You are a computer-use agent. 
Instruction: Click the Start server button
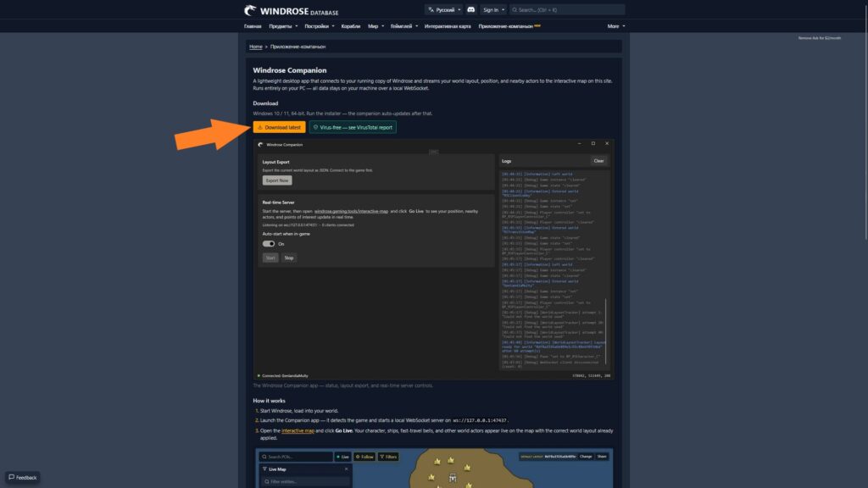click(x=270, y=258)
